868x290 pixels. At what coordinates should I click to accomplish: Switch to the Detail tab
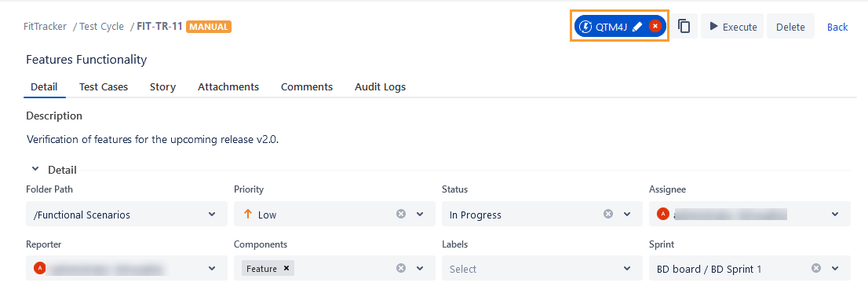click(44, 86)
